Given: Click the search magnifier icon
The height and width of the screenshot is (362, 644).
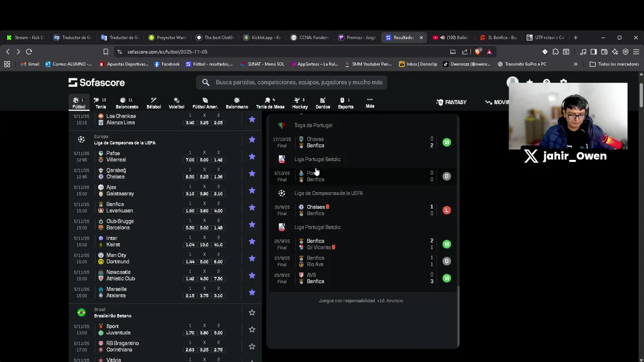Looking at the screenshot, I should 206,82.
